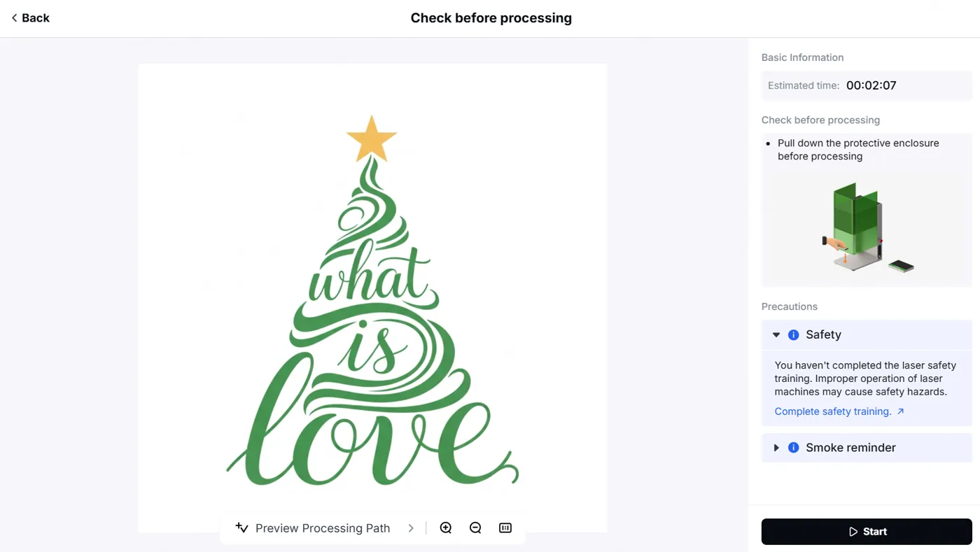Click the blue info icon beside Safety

pyautogui.click(x=793, y=334)
